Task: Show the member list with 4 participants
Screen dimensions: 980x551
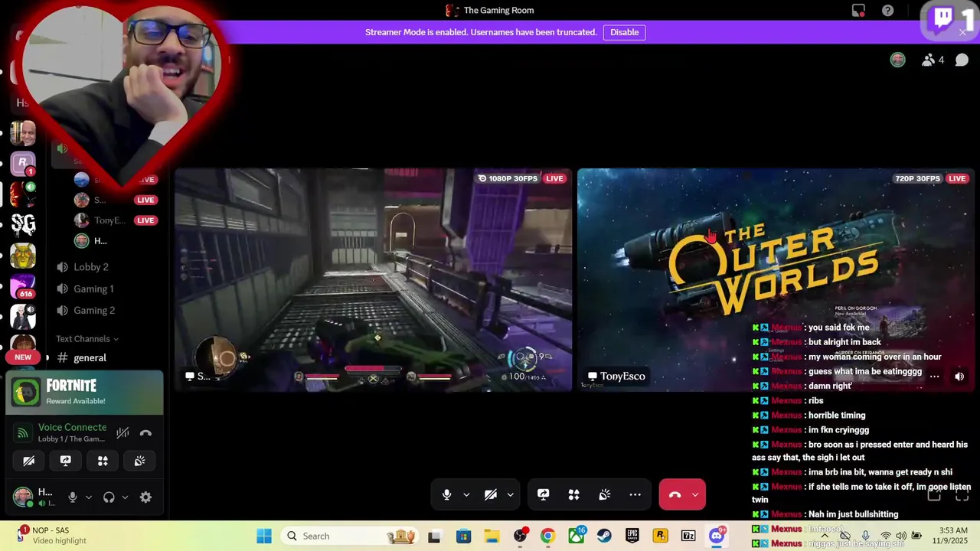Action: 933,60
